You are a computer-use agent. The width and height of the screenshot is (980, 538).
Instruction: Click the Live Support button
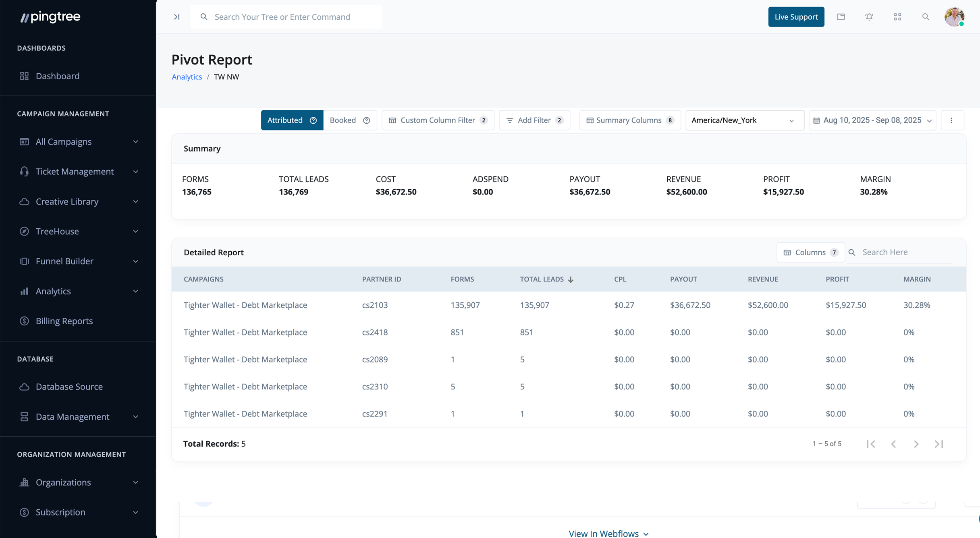(x=796, y=17)
